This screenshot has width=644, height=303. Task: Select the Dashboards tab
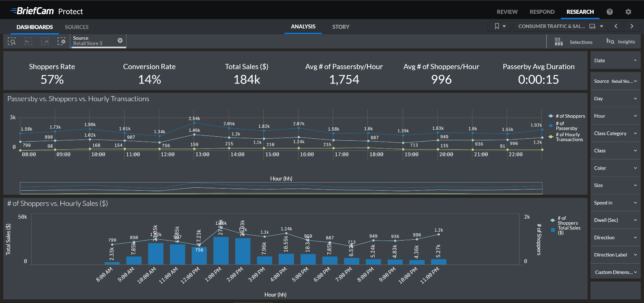[35, 27]
